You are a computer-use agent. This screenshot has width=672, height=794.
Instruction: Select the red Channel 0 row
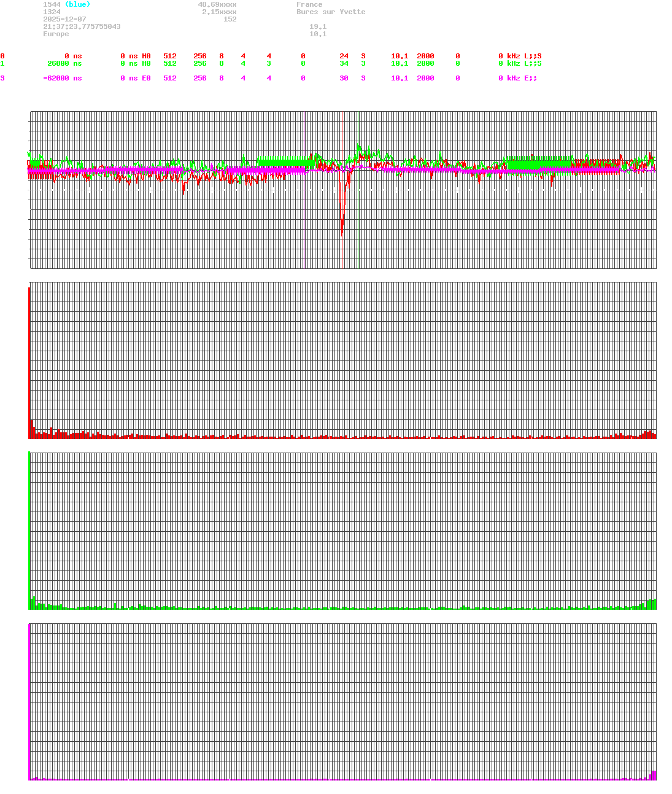[x=2, y=56]
